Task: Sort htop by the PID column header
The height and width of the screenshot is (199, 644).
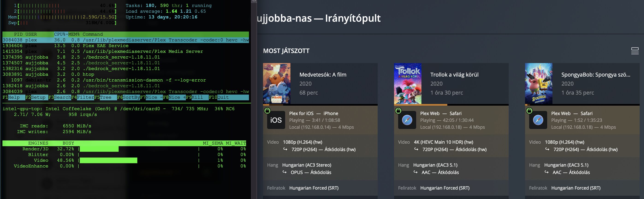Action: pyautogui.click(x=18, y=34)
